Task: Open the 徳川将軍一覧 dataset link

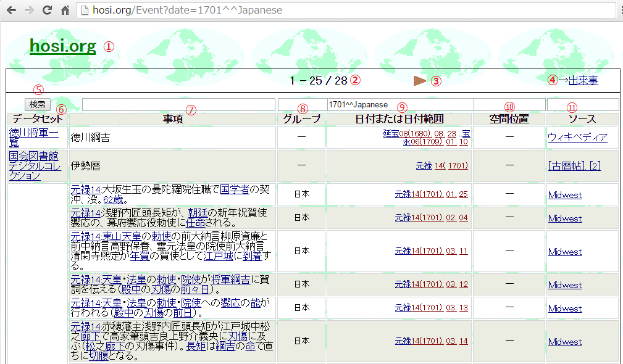Action: pyautogui.click(x=33, y=138)
